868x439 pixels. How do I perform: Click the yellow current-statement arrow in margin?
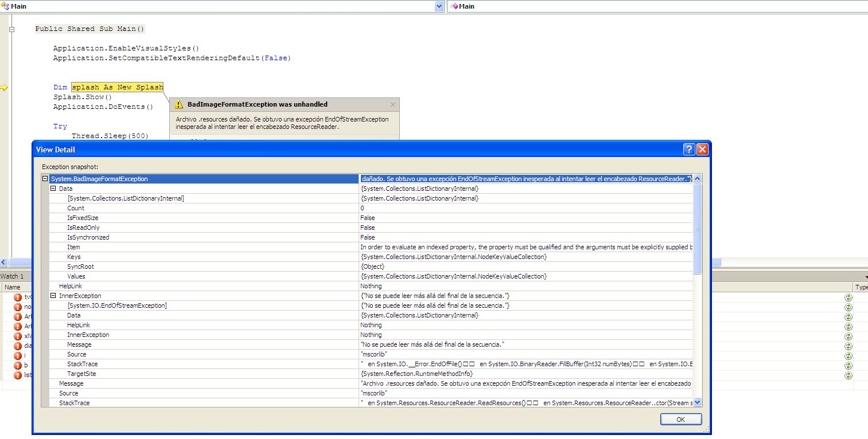(x=4, y=87)
